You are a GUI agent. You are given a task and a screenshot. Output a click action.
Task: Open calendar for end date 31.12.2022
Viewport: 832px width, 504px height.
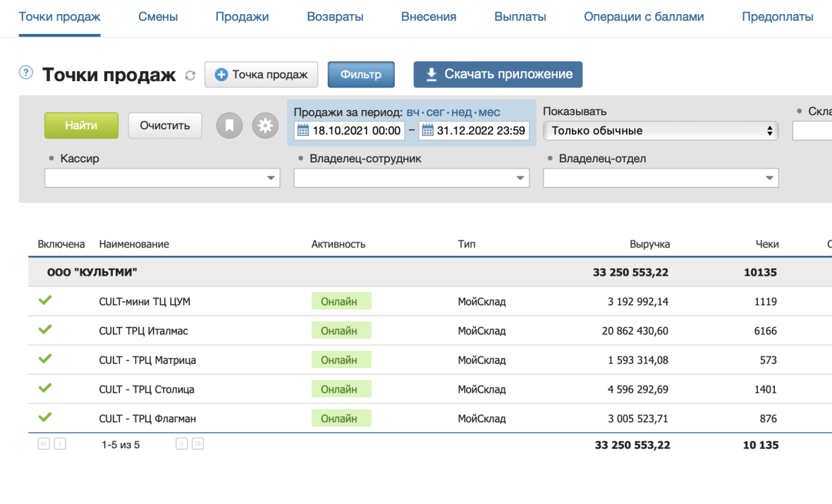click(x=428, y=130)
